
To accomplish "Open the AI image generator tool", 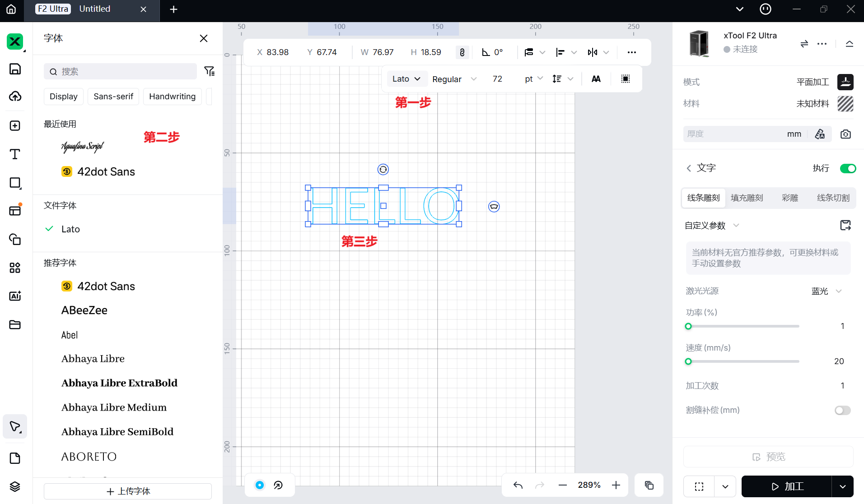I will (15, 296).
